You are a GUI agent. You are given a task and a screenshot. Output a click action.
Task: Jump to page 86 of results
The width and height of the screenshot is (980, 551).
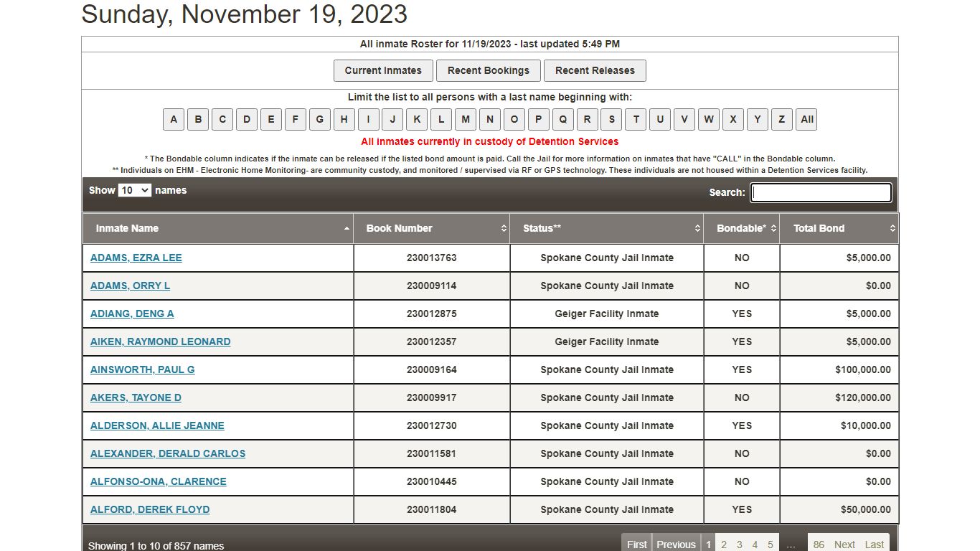819,545
